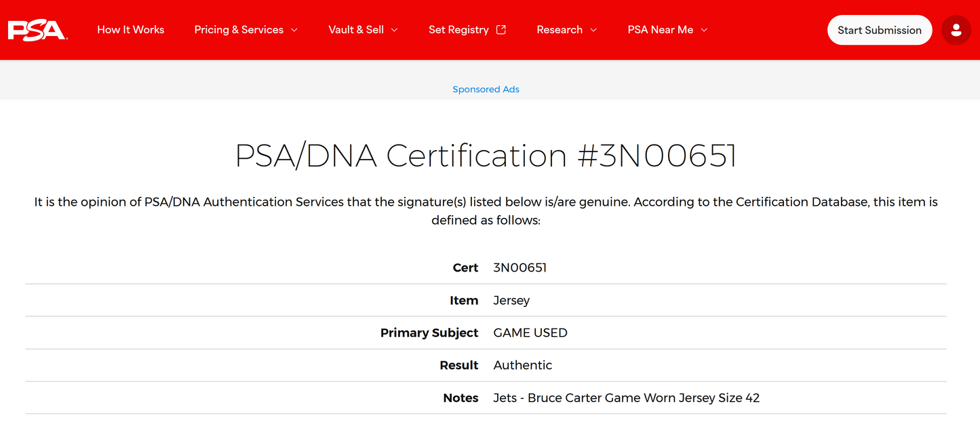
Task: Click the PSA logo
Action: (37, 30)
